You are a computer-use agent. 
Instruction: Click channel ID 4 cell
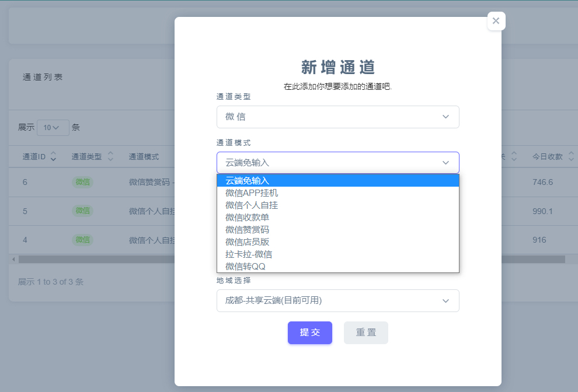(25, 240)
